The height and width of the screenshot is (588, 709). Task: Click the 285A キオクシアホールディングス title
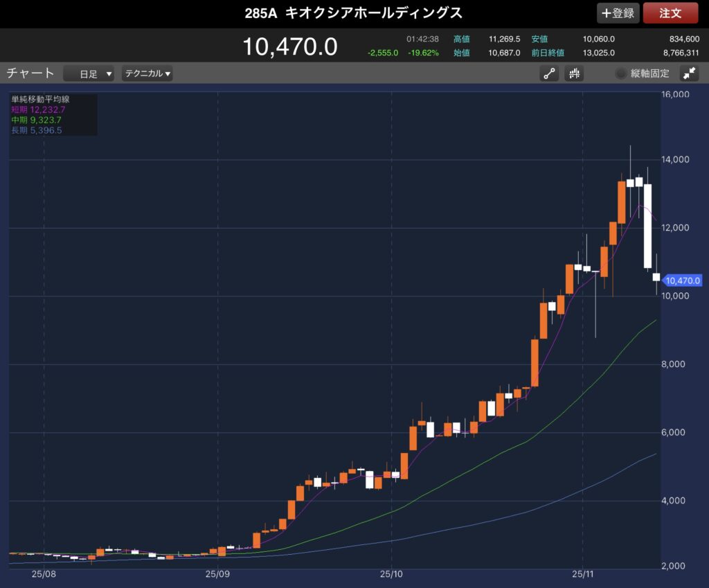354,13
